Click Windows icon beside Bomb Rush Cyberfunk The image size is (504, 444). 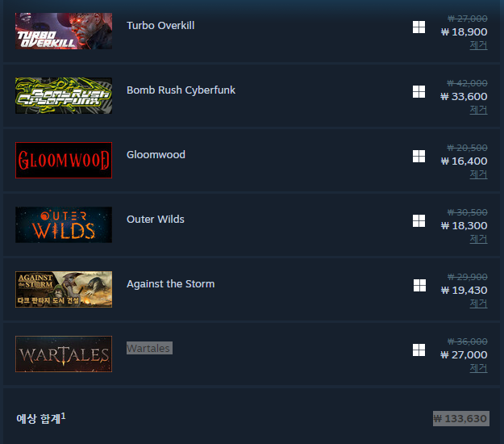pos(419,92)
